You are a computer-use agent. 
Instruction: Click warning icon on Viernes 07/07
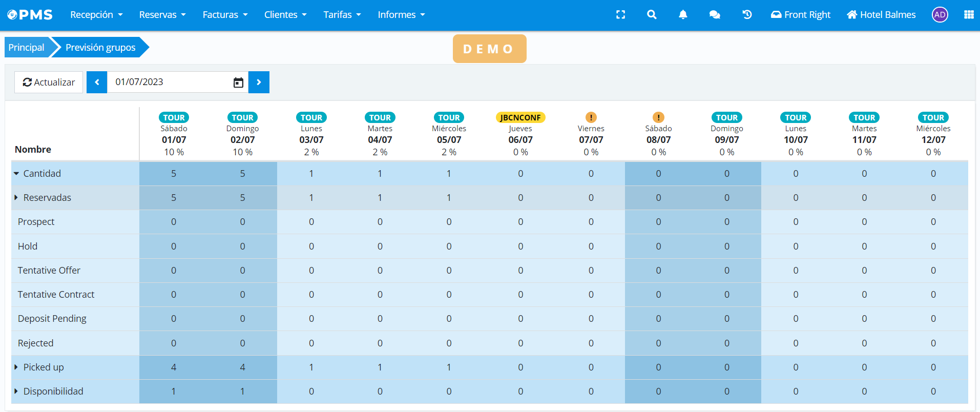point(591,117)
